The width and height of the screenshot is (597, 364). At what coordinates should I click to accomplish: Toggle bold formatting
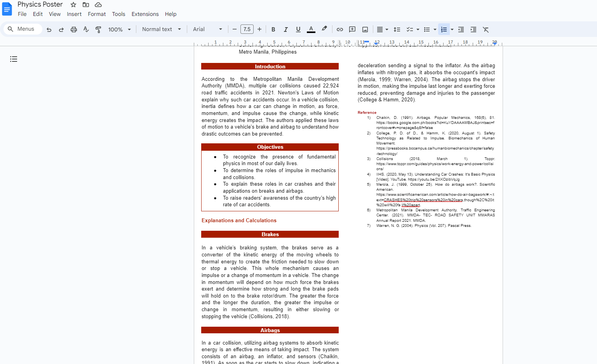pos(273,30)
